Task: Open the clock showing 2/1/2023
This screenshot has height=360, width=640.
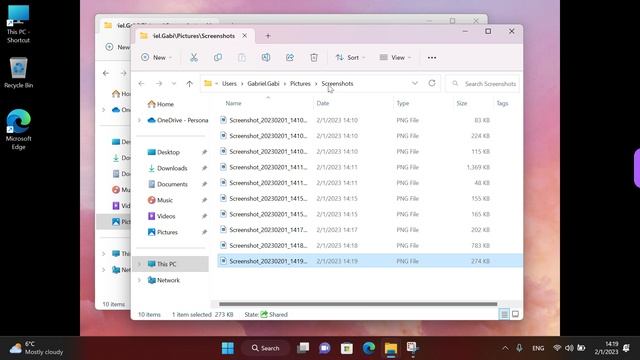Action: (x=606, y=348)
